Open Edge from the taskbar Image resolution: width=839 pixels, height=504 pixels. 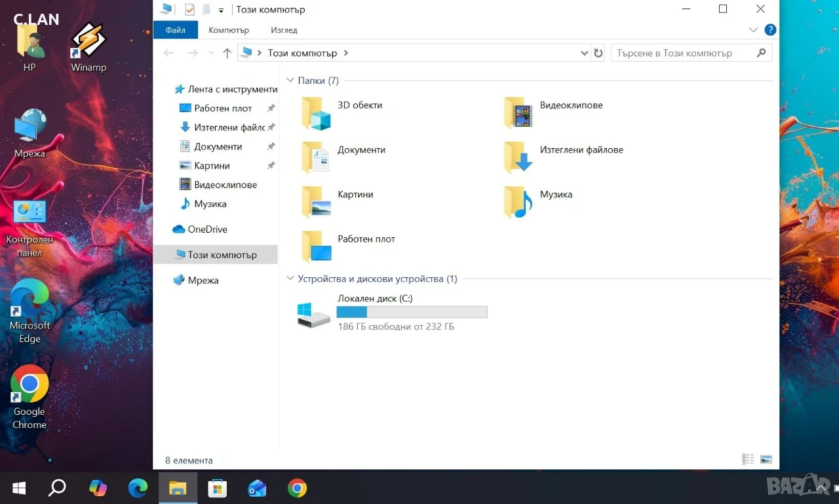[138, 488]
